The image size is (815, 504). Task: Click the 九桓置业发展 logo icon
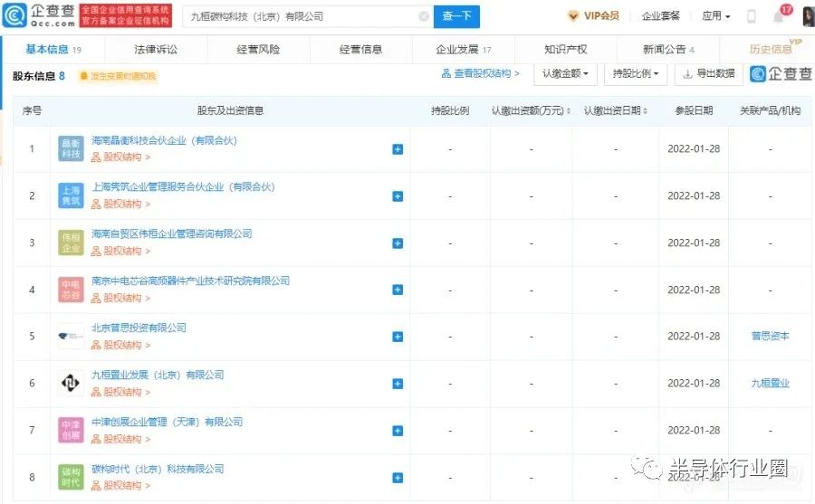71,383
